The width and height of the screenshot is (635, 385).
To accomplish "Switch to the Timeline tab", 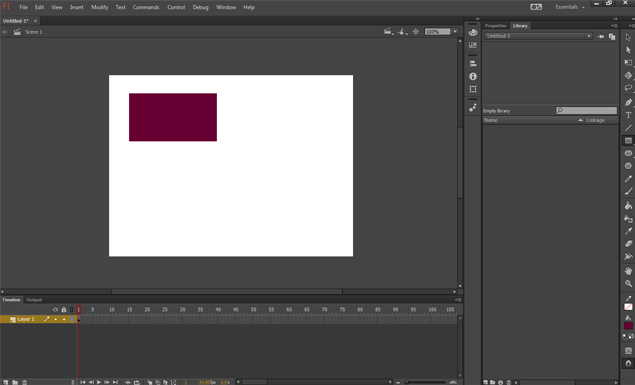I will (11, 300).
